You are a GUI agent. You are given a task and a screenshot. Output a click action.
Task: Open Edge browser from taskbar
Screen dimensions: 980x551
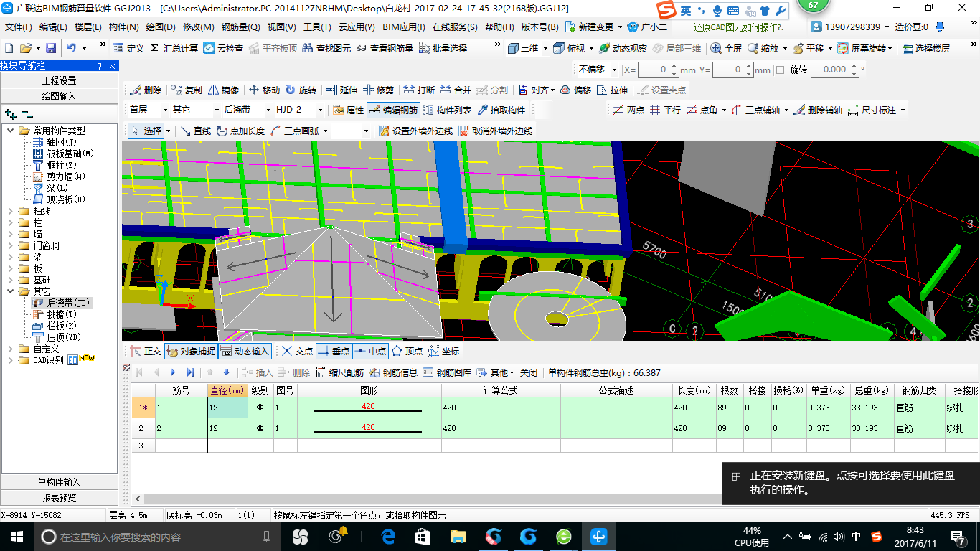point(389,536)
